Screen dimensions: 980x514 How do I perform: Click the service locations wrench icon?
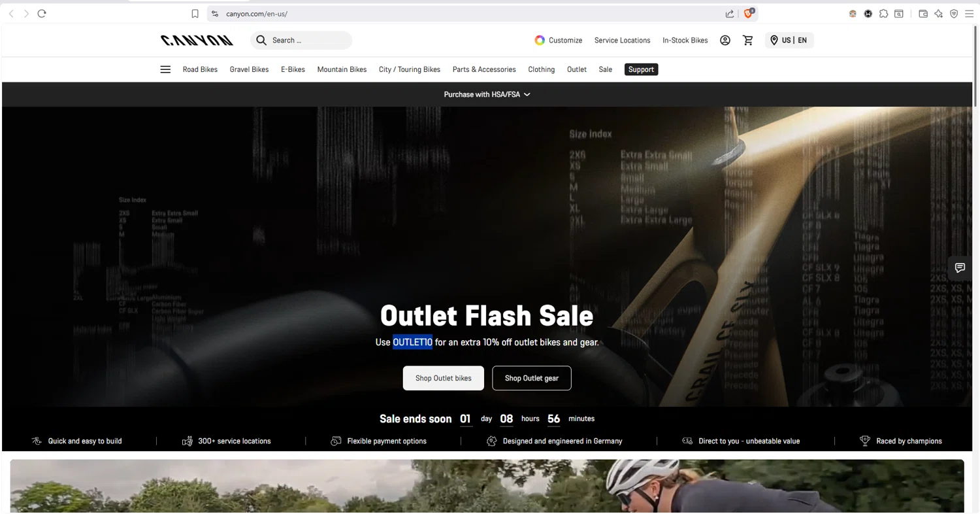(188, 441)
